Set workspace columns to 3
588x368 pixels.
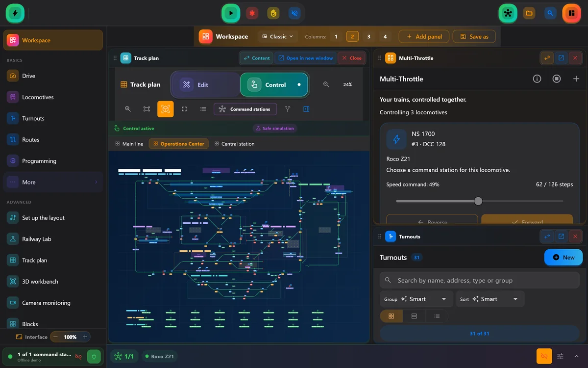click(369, 36)
